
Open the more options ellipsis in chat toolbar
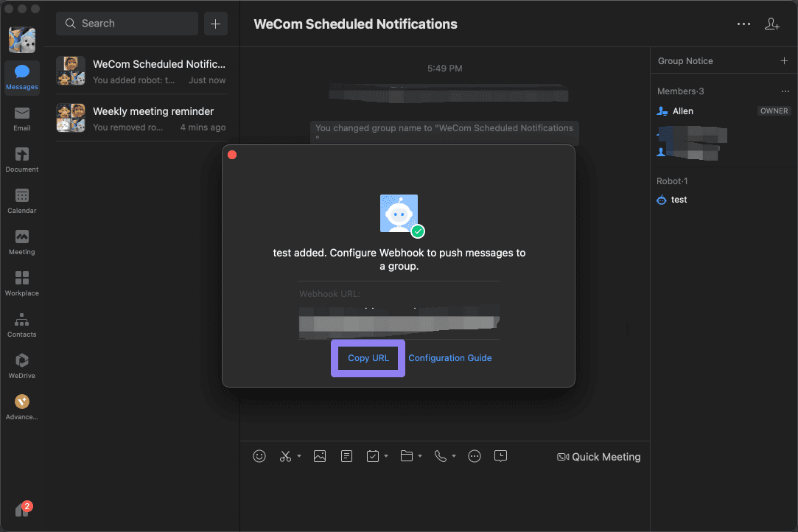click(475, 456)
